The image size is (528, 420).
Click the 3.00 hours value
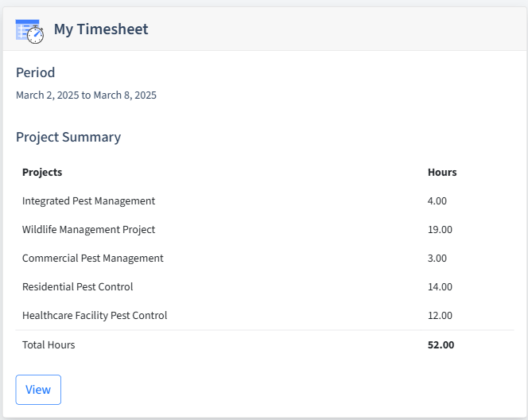(437, 259)
